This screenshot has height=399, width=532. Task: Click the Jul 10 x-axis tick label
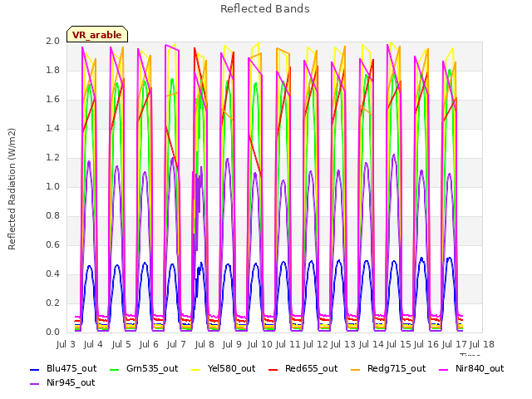coord(260,344)
